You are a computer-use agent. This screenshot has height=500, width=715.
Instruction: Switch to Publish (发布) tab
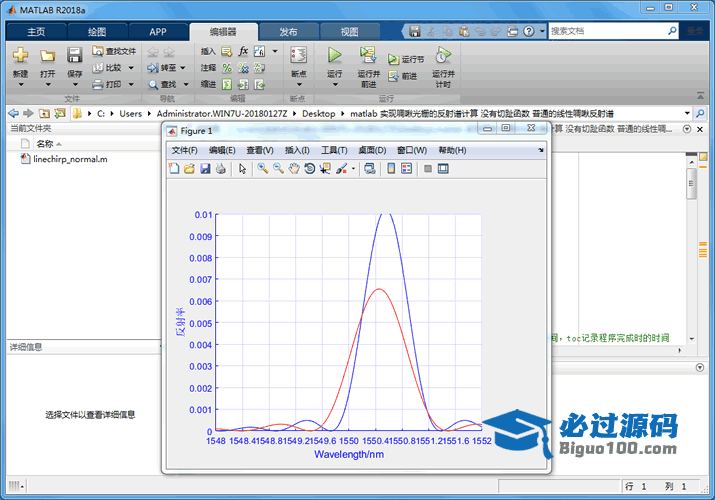pos(288,31)
